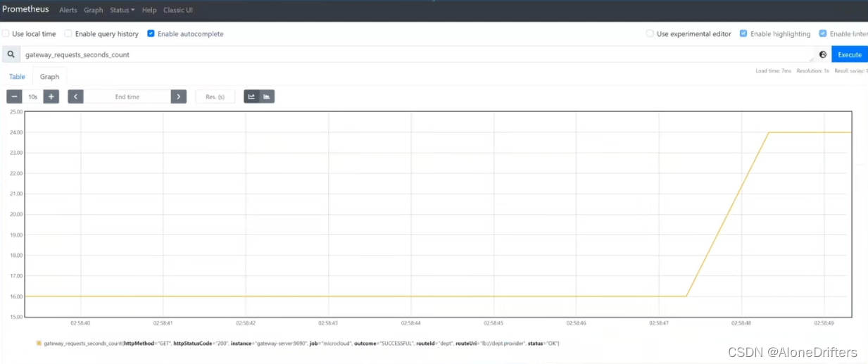Go to Prometheus home via the brand link
The width and height of the screenshot is (868, 364).
point(25,10)
